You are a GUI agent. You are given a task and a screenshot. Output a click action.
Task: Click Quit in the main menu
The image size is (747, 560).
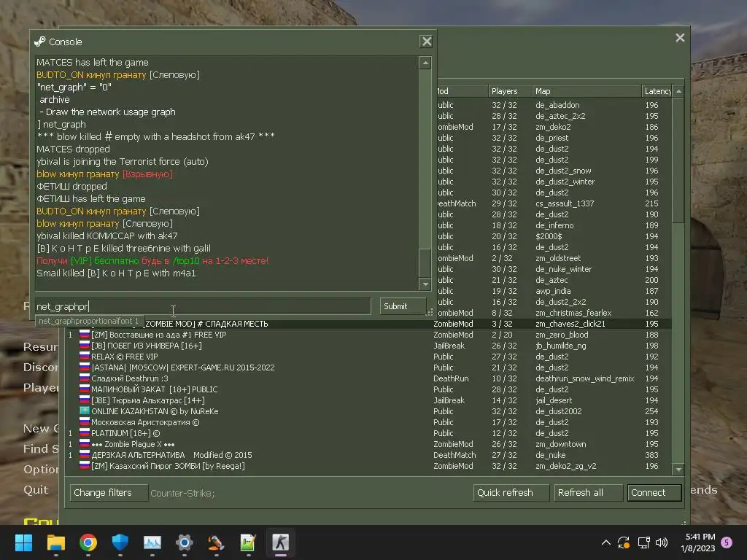[x=36, y=489]
